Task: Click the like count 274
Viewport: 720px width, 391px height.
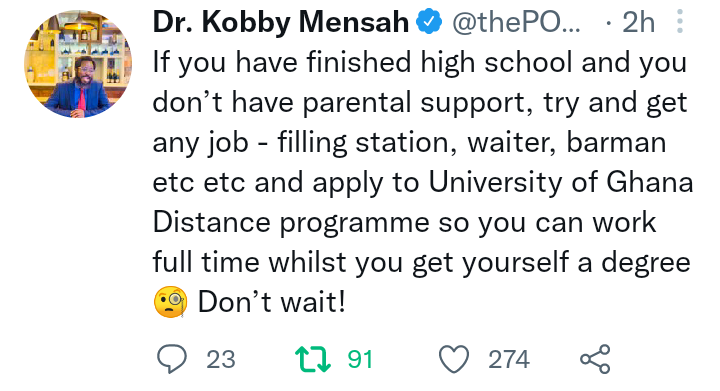Action: coord(509,359)
